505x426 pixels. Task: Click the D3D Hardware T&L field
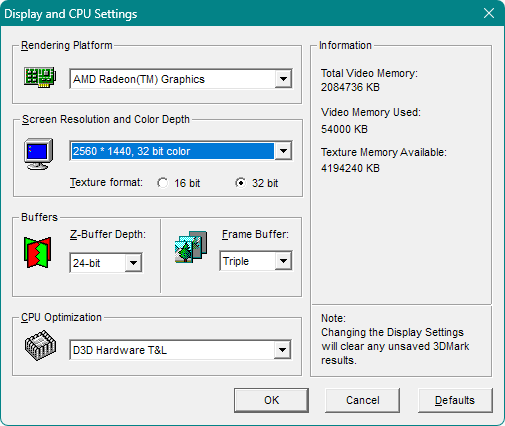[172, 350]
